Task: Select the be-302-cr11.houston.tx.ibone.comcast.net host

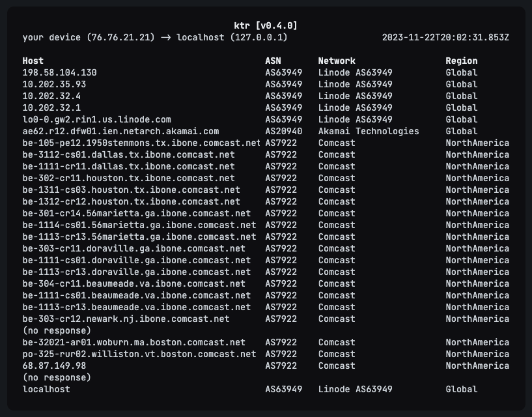Action: [128, 178]
